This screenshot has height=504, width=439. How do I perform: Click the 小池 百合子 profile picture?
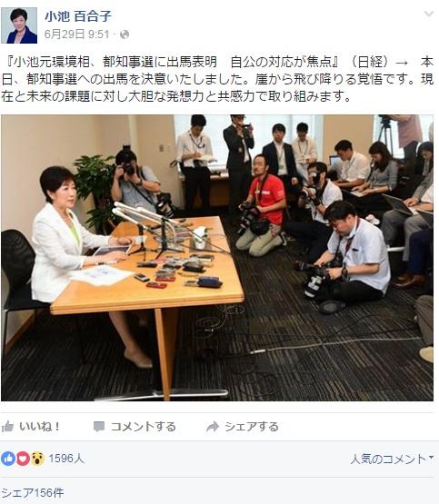click(x=19, y=25)
